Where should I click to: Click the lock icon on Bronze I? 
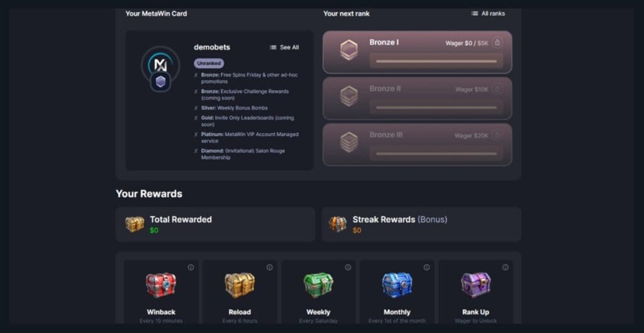click(497, 42)
